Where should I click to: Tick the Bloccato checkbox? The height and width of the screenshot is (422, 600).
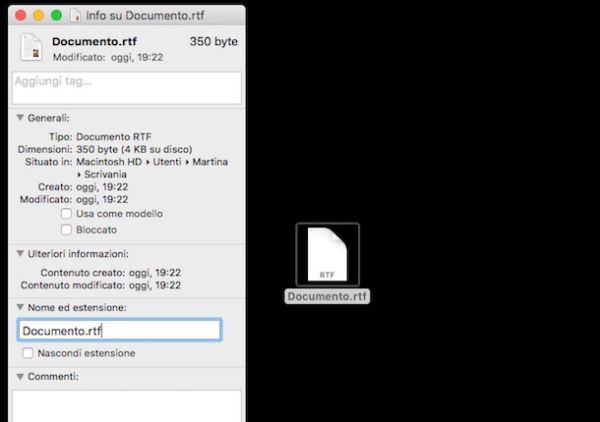66,229
